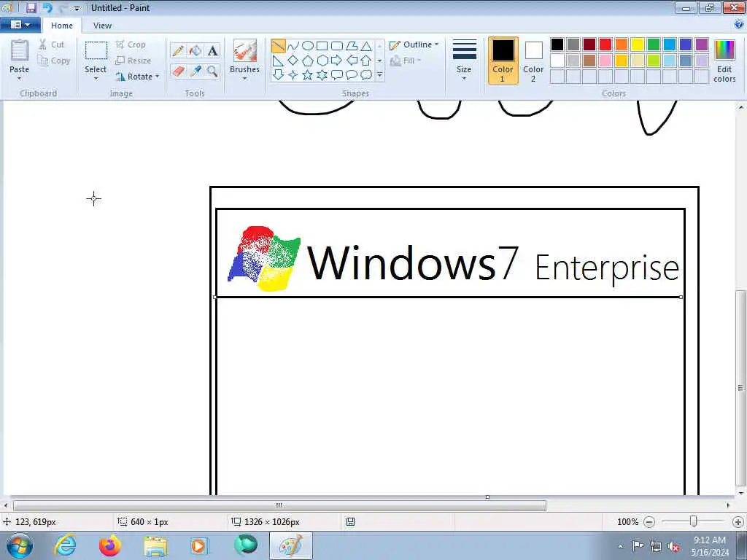
Task: Choose the Hexagon shape
Action: (322, 61)
